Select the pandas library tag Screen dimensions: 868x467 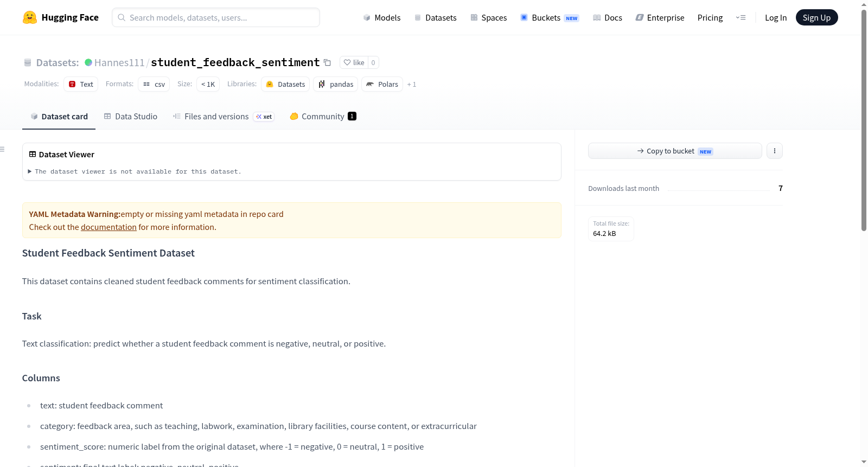point(336,84)
